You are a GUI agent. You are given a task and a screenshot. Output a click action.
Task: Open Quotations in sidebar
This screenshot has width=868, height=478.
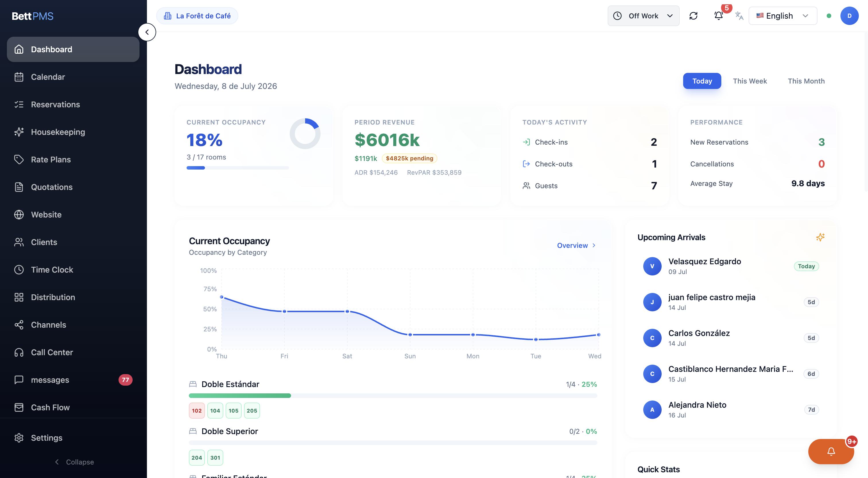point(73,187)
